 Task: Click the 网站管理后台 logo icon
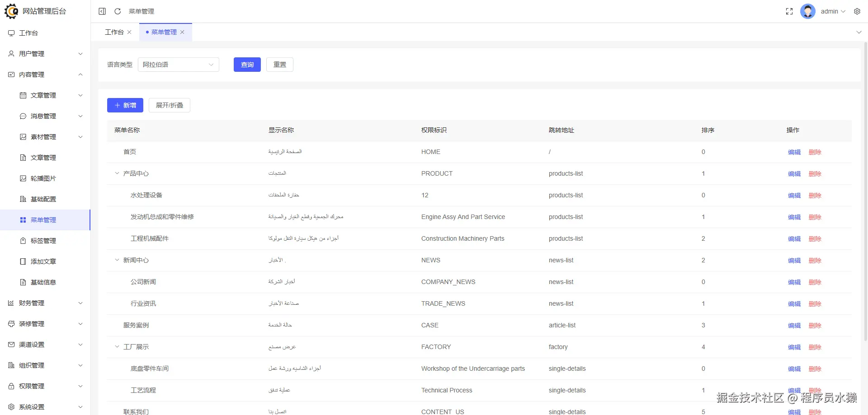[11, 11]
